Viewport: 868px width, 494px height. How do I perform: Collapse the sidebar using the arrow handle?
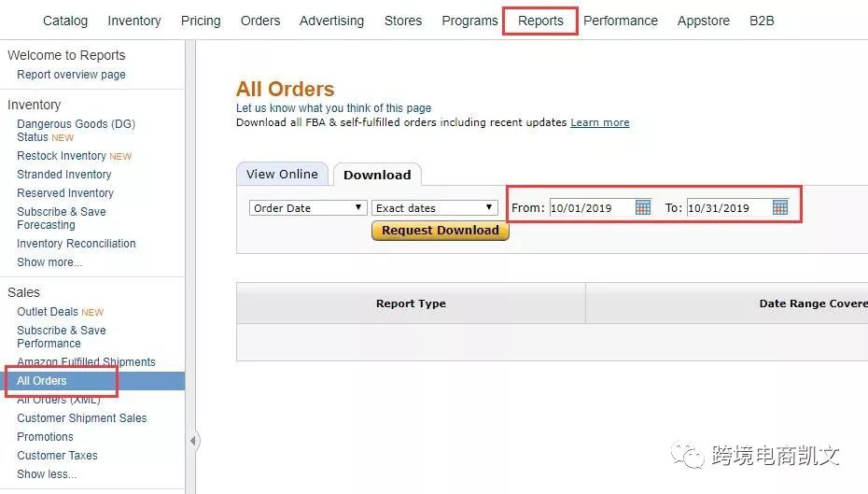[193, 441]
